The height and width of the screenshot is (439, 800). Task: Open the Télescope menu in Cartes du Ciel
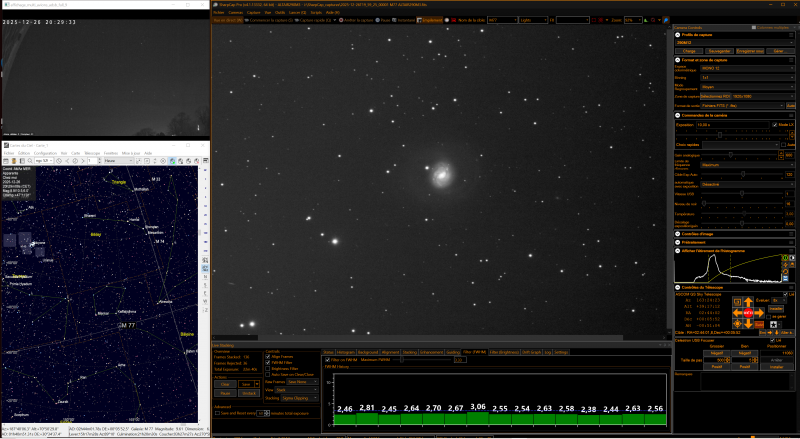point(92,153)
